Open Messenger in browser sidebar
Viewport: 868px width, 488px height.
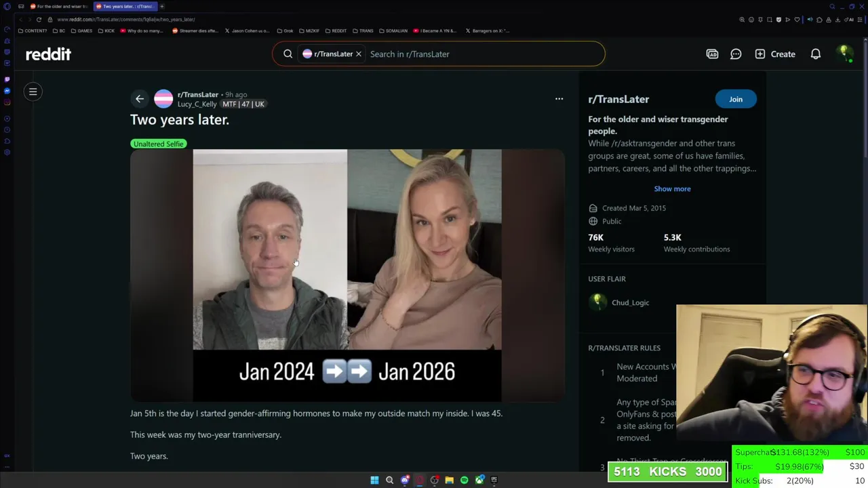[7, 91]
